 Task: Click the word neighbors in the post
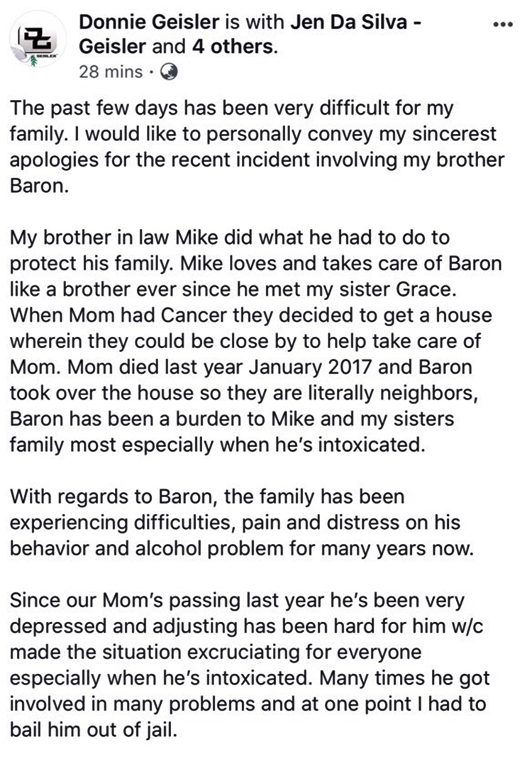coord(429,394)
